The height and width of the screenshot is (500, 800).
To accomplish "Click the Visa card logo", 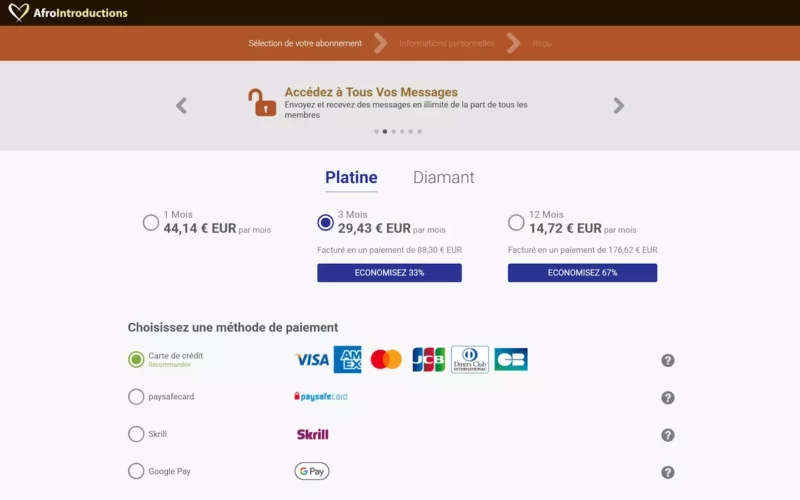I will 312,360.
